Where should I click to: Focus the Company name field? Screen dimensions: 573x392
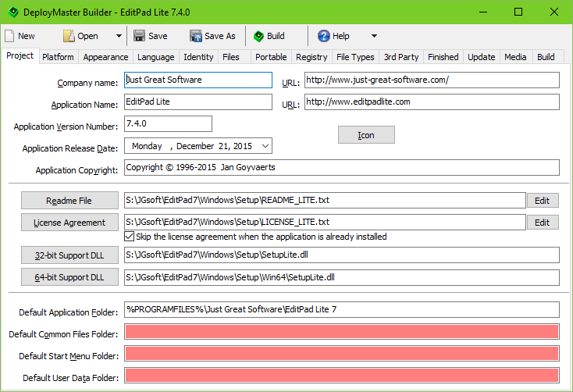[x=198, y=80]
